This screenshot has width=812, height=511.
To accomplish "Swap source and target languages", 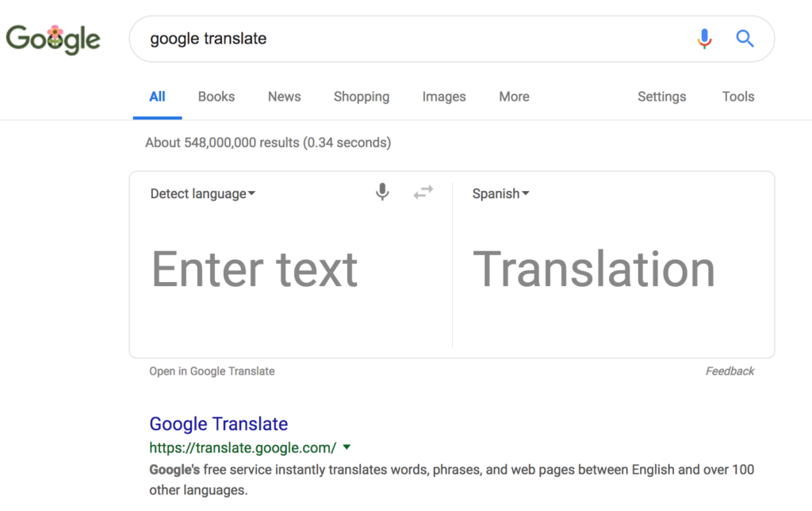I will point(423,193).
